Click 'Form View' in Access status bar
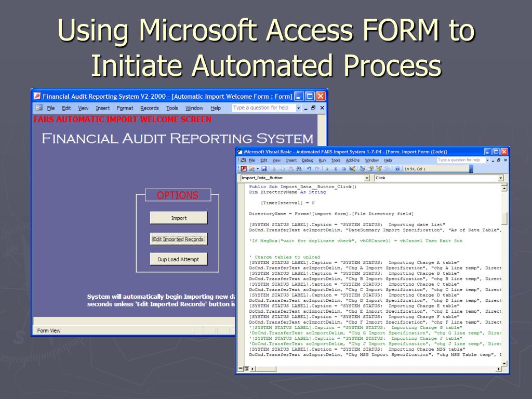This screenshot has height=399, width=532. click(49, 330)
